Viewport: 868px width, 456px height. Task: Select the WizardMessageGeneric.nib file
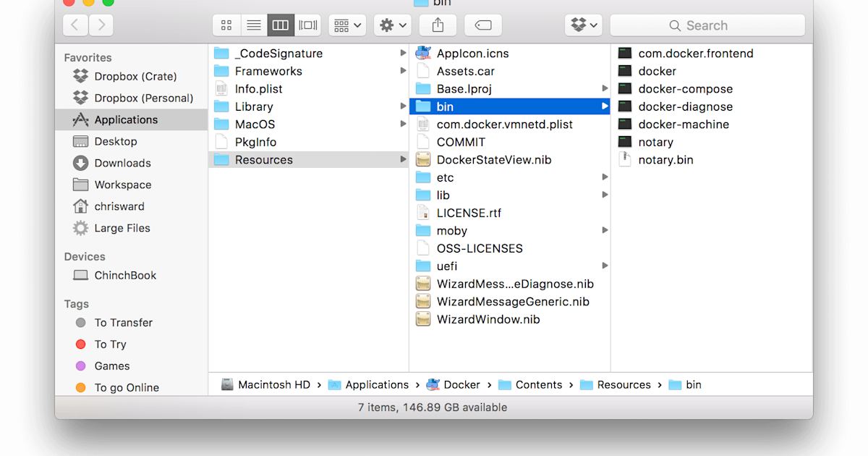(510, 302)
